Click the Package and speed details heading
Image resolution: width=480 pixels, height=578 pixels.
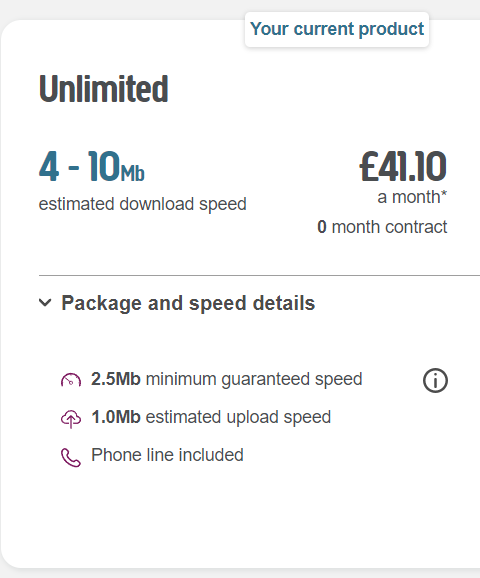pos(188,303)
